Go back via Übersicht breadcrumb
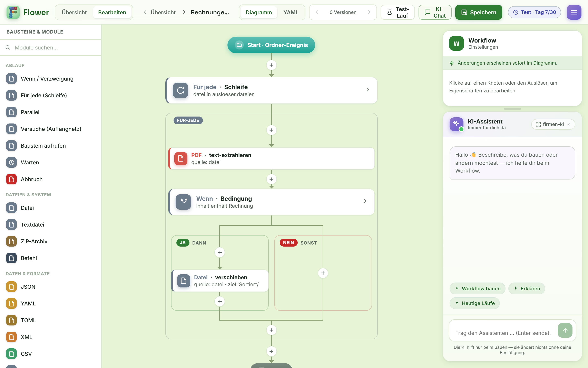This screenshot has width=588, height=368. (160, 12)
